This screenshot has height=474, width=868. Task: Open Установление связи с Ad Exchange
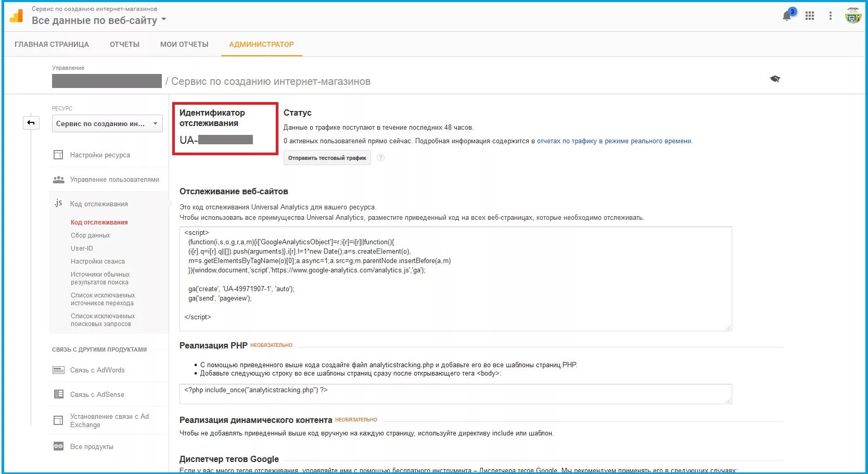(x=109, y=420)
